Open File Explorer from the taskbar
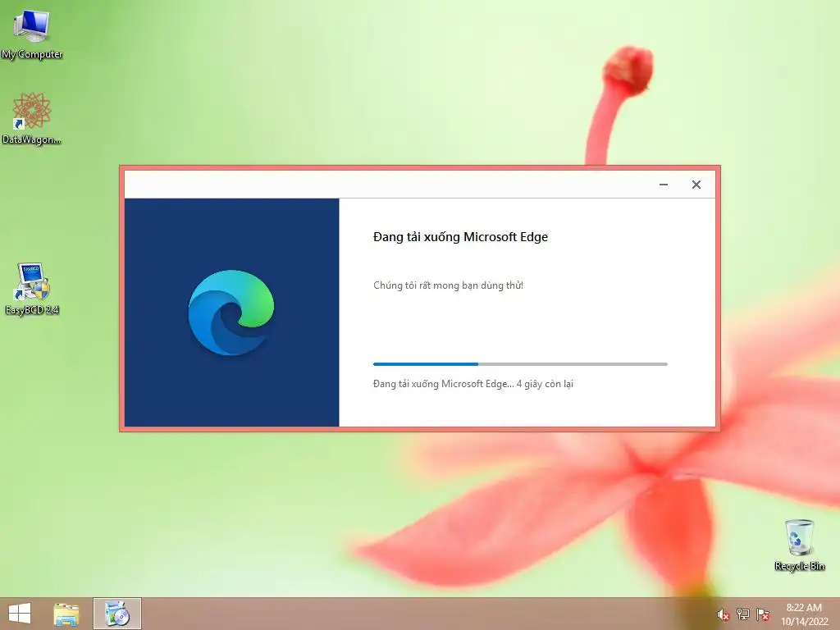 tap(66, 614)
